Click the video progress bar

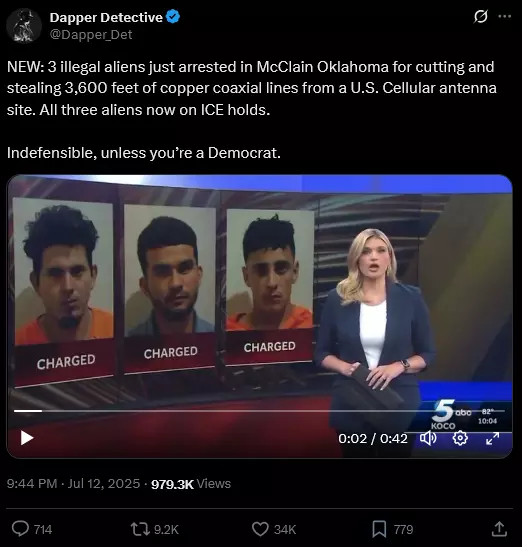(259, 411)
